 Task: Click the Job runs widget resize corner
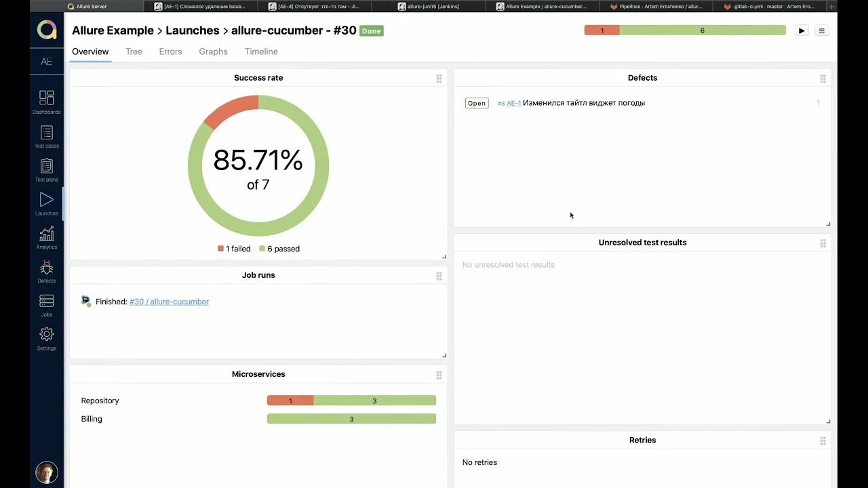pyautogui.click(x=444, y=355)
